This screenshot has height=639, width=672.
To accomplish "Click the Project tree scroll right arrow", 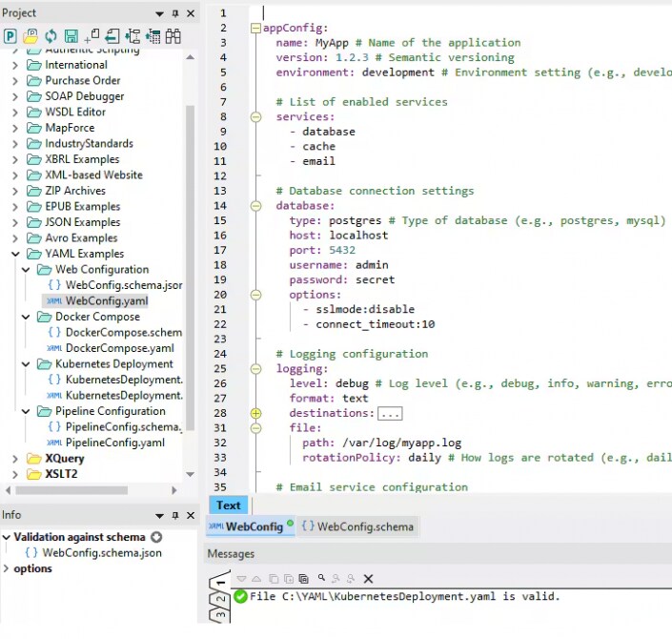I will pos(174,490).
